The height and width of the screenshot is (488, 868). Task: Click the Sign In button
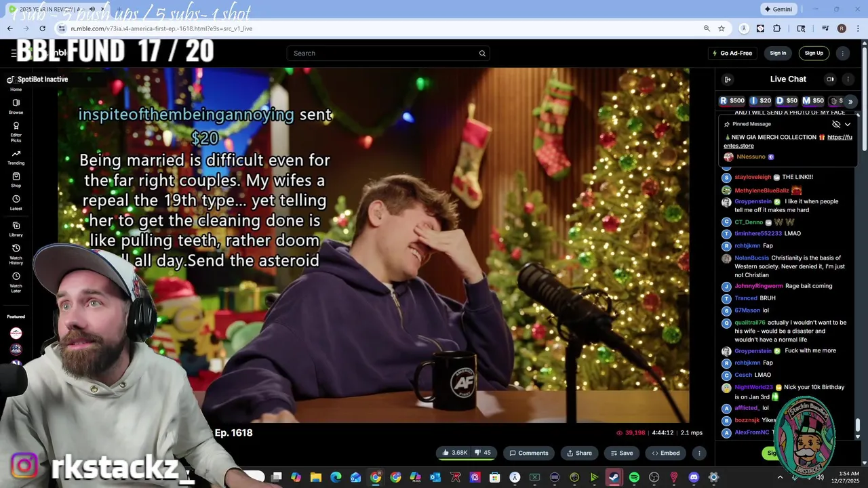coord(778,54)
